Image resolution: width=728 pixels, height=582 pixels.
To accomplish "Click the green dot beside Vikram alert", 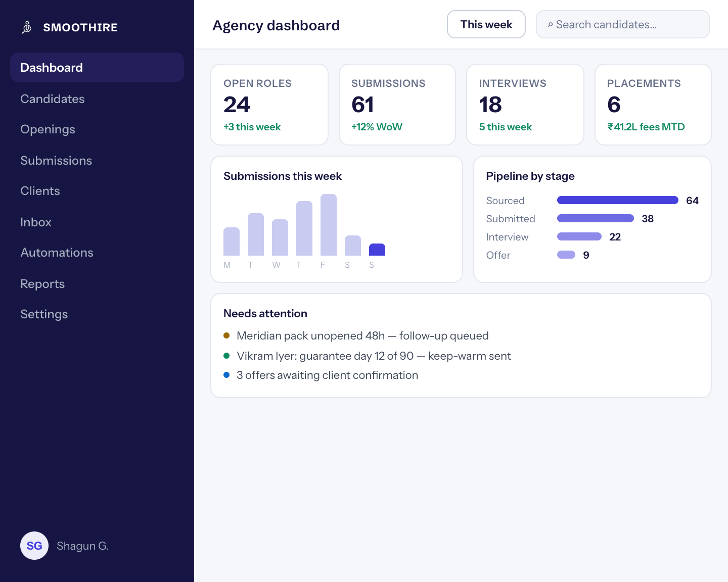I will click(226, 356).
